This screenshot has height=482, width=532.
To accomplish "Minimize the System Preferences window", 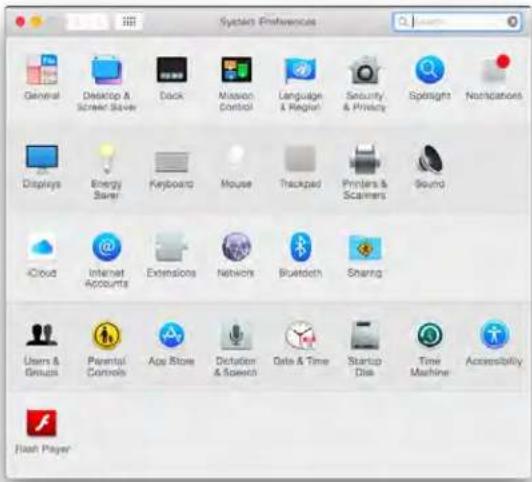I will tap(36, 22).
